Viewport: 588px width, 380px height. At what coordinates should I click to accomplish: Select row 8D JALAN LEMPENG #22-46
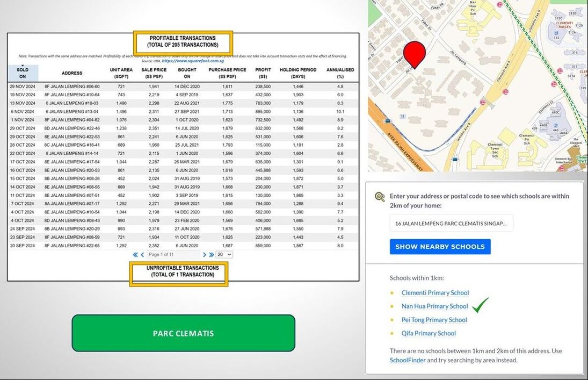click(183, 128)
